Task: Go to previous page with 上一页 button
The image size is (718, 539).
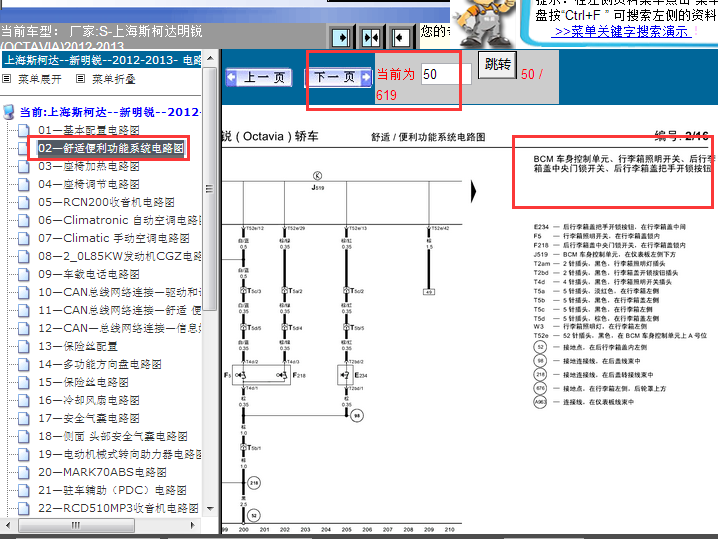Action: (x=259, y=77)
